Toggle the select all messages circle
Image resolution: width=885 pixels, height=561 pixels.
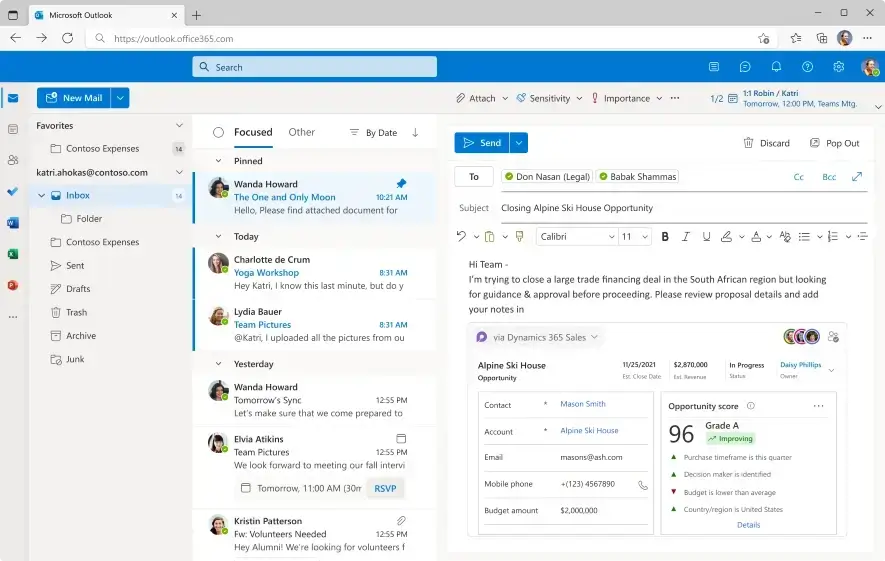218,132
